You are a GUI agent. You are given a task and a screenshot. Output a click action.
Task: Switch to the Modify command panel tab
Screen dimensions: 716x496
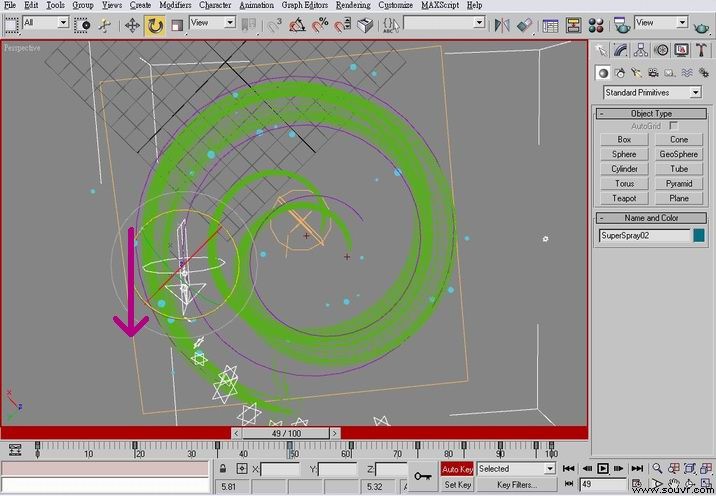tap(621, 50)
